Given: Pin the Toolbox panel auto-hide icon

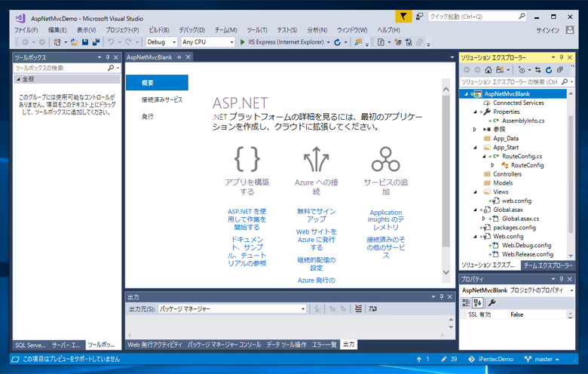Looking at the screenshot, I should 108,57.
